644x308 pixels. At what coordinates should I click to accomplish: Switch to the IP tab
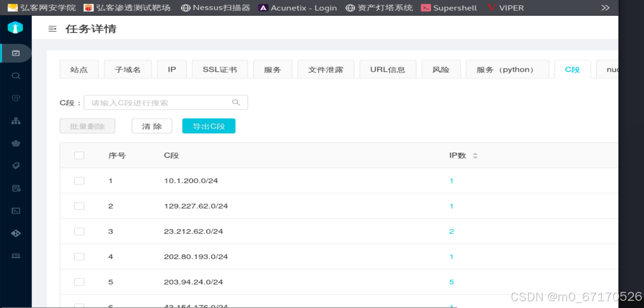click(x=172, y=69)
